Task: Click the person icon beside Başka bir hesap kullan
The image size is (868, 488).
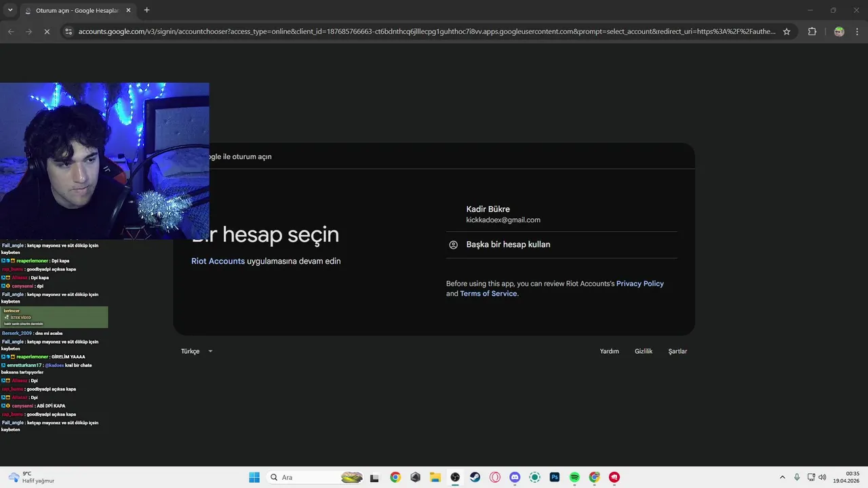Action: [454, 245]
